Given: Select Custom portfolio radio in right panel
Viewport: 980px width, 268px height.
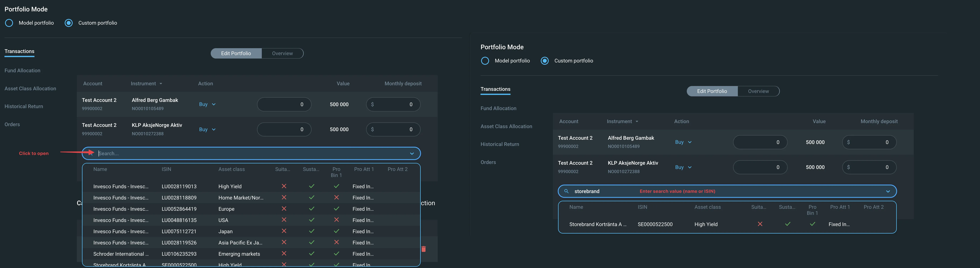Looking at the screenshot, I should tap(545, 61).
